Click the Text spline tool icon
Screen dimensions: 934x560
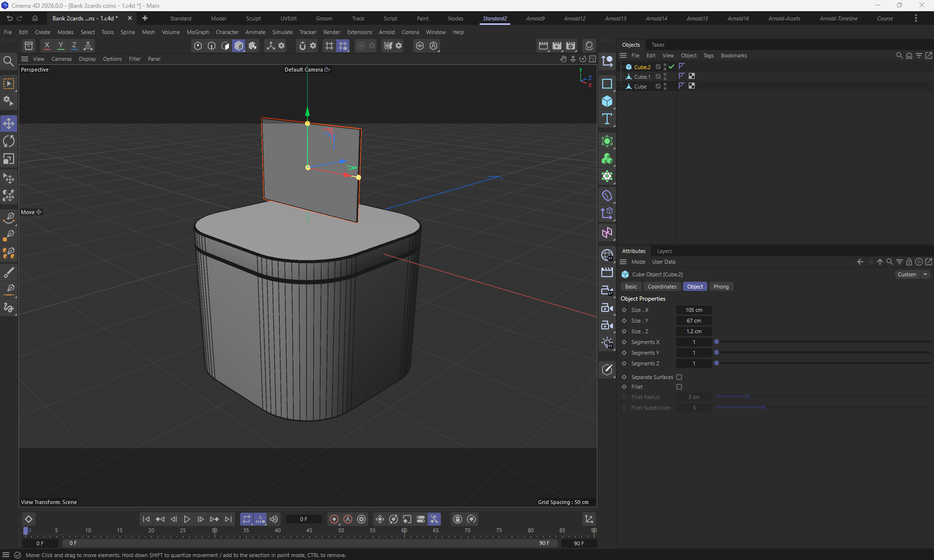(x=607, y=119)
